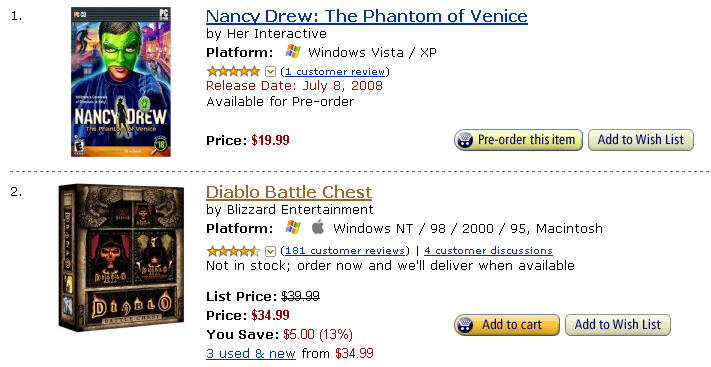
Task: Expand the rating dropdown arrow for Nancy Drew
Action: (x=270, y=72)
